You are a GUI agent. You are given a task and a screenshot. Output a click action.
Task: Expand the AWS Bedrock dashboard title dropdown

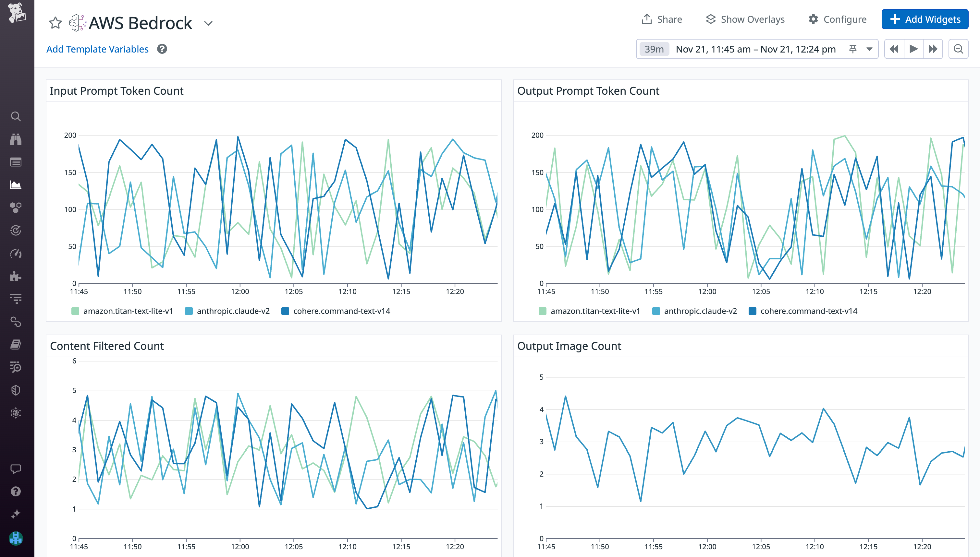pyautogui.click(x=208, y=23)
